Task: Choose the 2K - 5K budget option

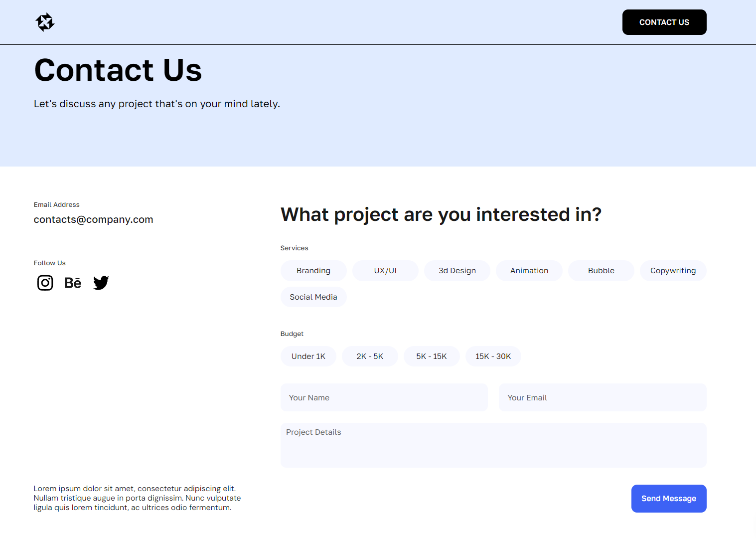Action: click(370, 357)
